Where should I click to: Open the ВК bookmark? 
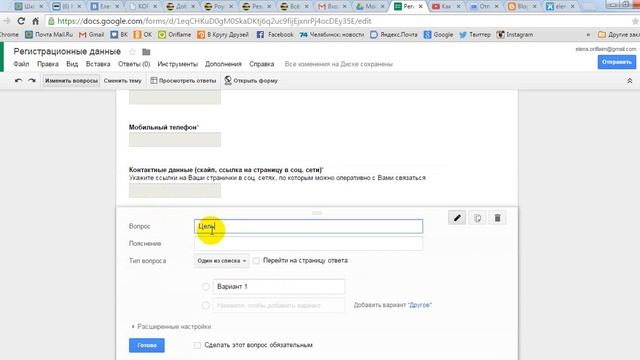click(119, 35)
